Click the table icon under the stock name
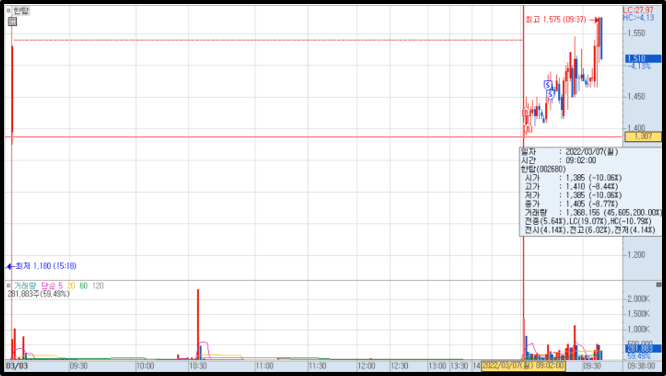Screen dimensions: 666x376 (x=12, y=21)
